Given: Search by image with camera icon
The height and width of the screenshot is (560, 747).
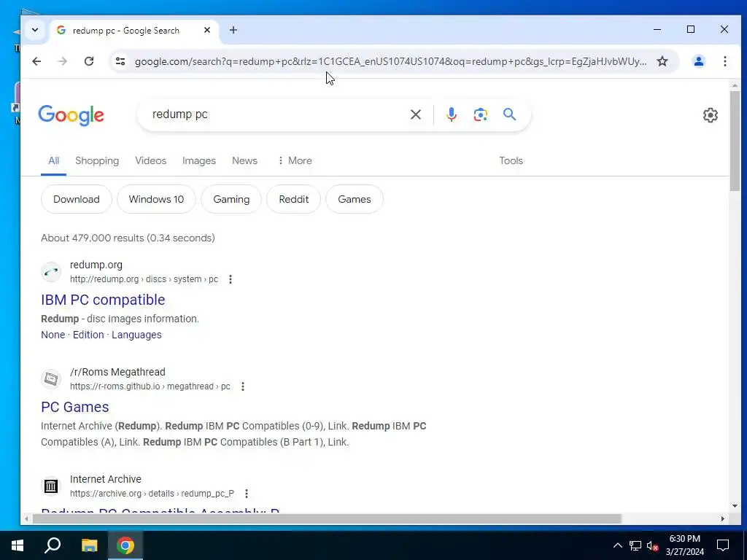Looking at the screenshot, I should 480,114.
